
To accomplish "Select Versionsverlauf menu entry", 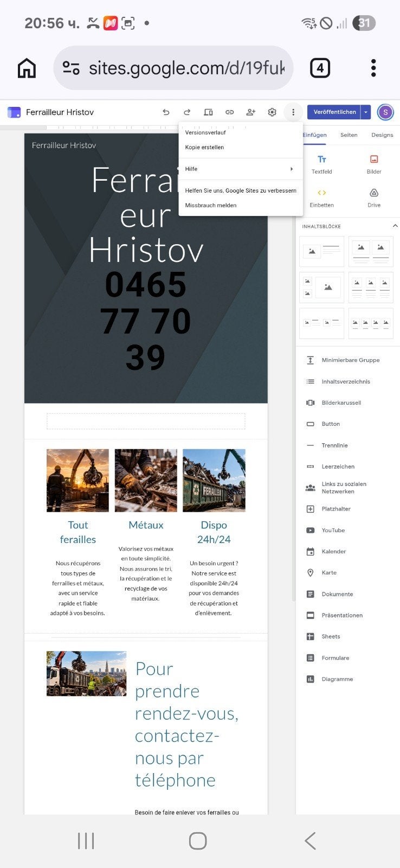I will pos(241,132).
